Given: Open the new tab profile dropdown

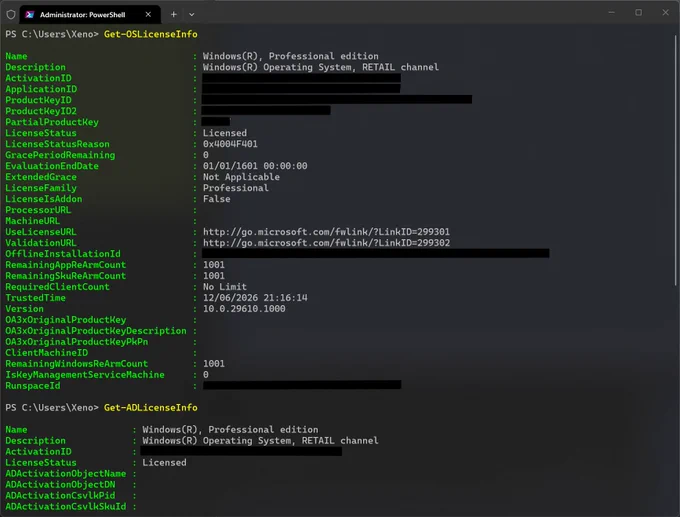Looking at the screenshot, I should click(192, 14).
